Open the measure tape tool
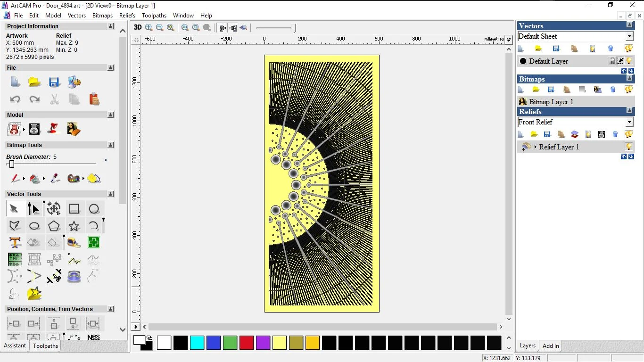The width and height of the screenshot is (644, 362). pyautogui.click(x=74, y=243)
